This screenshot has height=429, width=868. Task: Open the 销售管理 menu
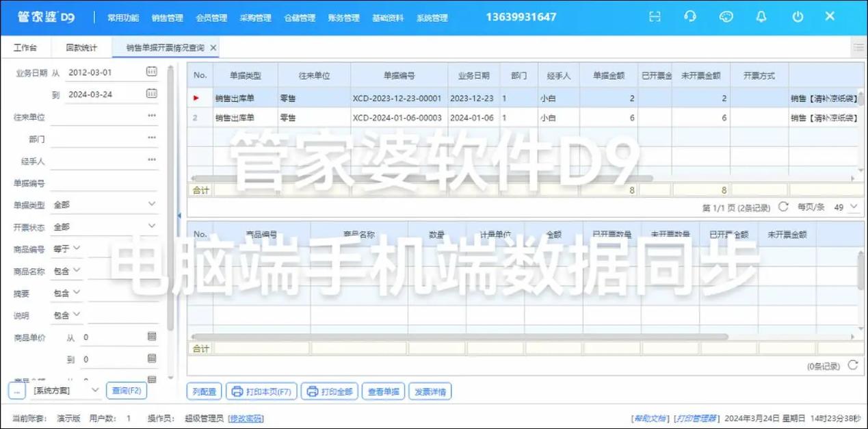(x=167, y=18)
